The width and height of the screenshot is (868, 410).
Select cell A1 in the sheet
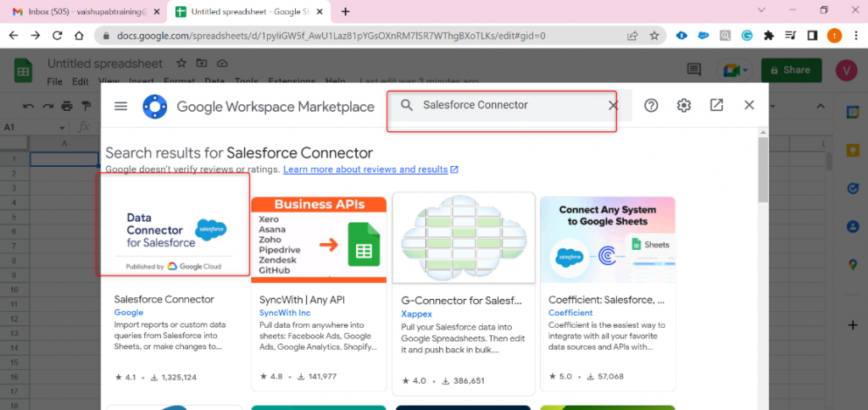(x=64, y=158)
